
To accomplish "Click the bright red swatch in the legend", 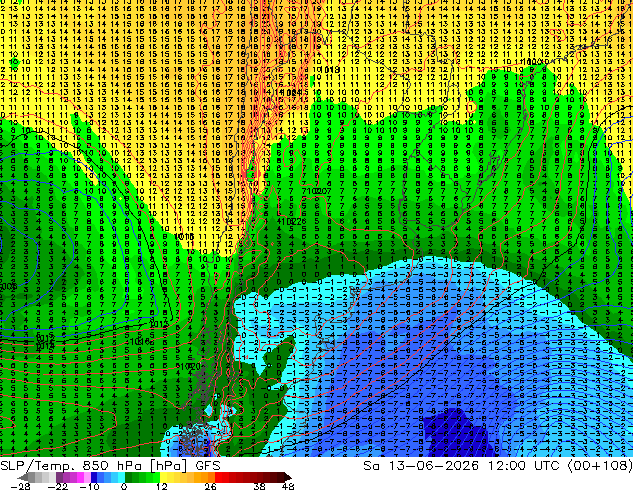I will pos(218,477).
